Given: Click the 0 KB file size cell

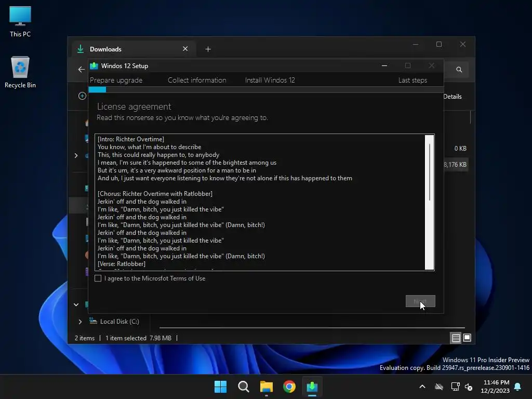Looking at the screenshot, I should click(460, 148).
